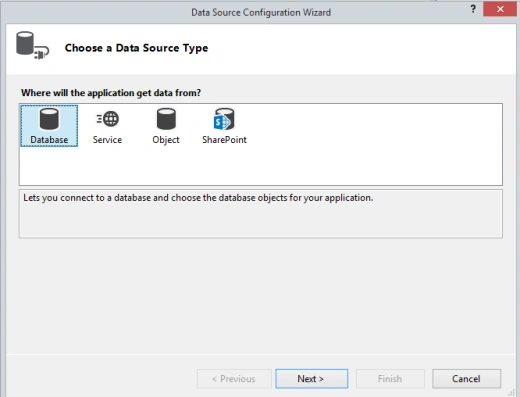The height and width of the screenshot is (397, 520).
Task: Click the resize grip in the dialog corner
Action: [x=512, y=393]
